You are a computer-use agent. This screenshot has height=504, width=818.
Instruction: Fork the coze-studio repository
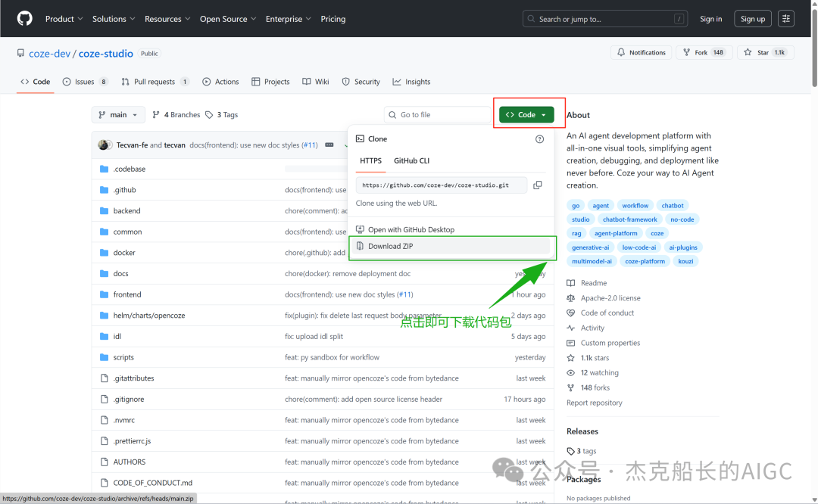(704, 53)
